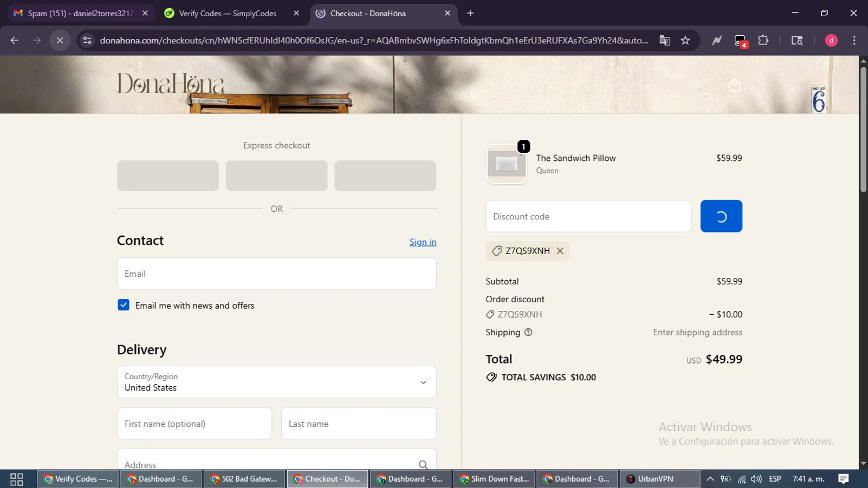Switch to Verify Codes SimplyCodes tab
Viewport: 868px width, 488px height.
click(228, 13)
